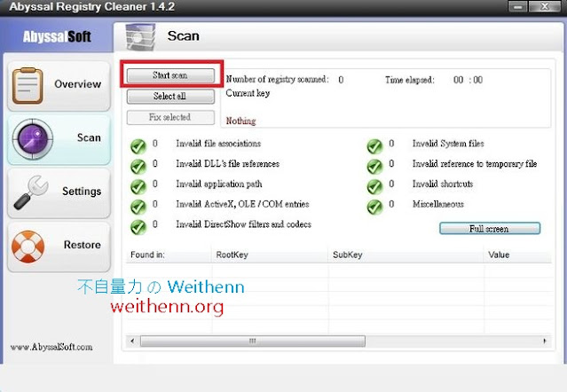This screenshot has height=392, width=567.
Task: Click the Invalid System files label
Action: pos(448,144)
